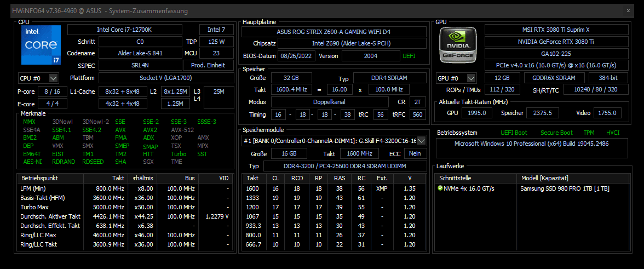Click the CR 2T value
644x269 pixels.
(x=418, y=102)
